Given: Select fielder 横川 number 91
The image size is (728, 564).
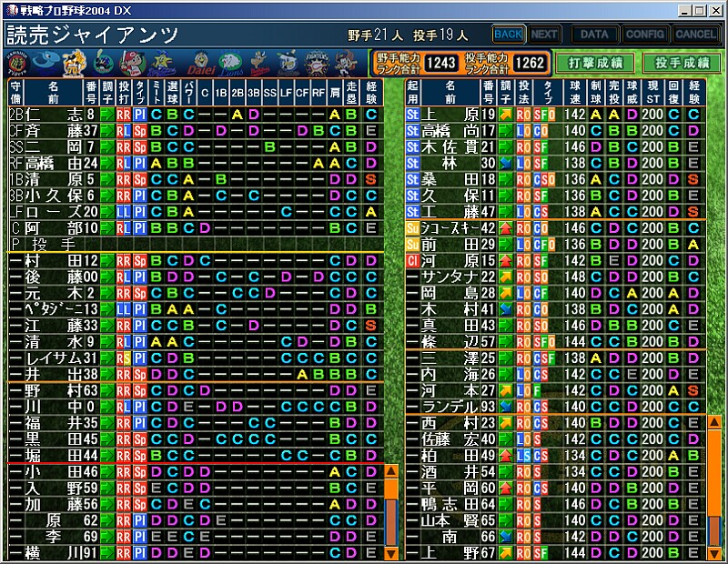Looking at the screenshot, I should click(x=196, y=553).
